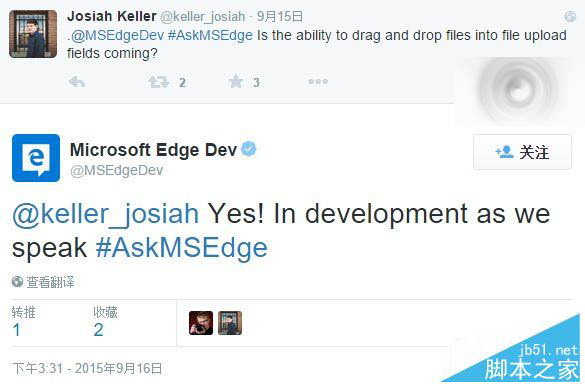The width and height of the screenshot is (585, 387).
Task: Follow Microsoft Edge Dev with 关注 button
Action: (522, 152)
